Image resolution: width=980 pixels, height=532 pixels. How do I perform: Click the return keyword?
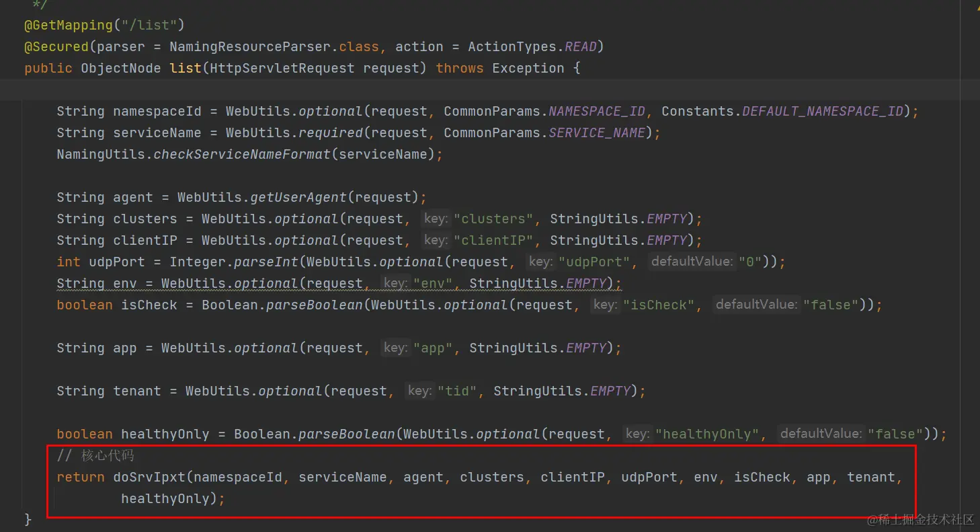point(81,477)
